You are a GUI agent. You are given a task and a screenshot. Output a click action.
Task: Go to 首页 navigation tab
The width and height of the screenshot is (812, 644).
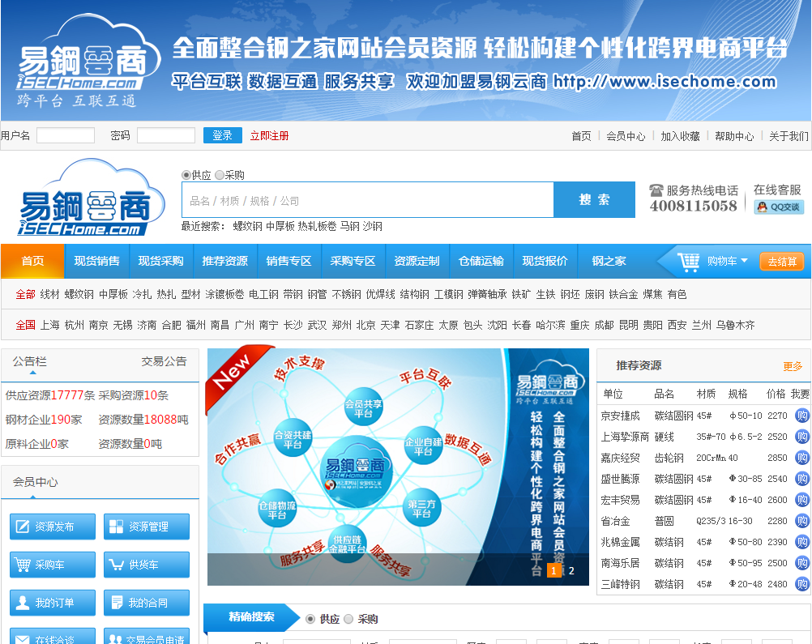[x=32, y=261]
